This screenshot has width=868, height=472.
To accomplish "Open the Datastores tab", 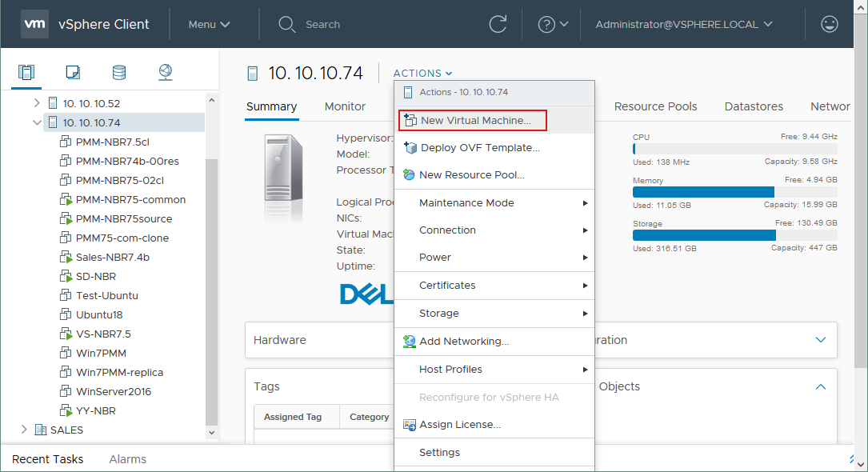I will pos(753,106).
